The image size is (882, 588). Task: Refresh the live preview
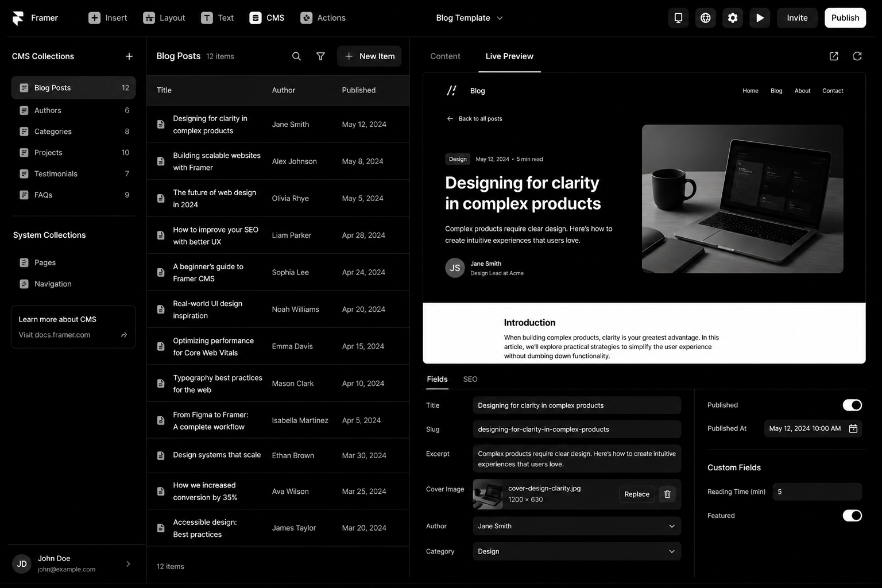click(857, 56)
